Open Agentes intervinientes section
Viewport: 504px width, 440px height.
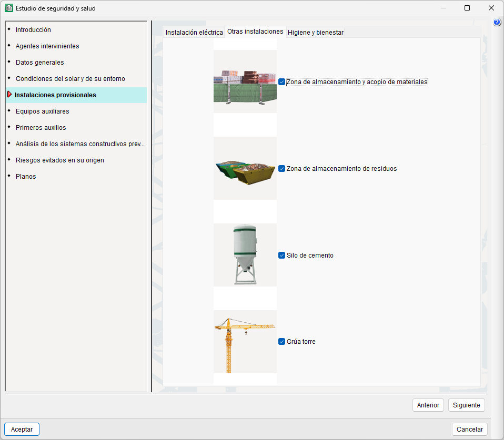coord(76,46)
